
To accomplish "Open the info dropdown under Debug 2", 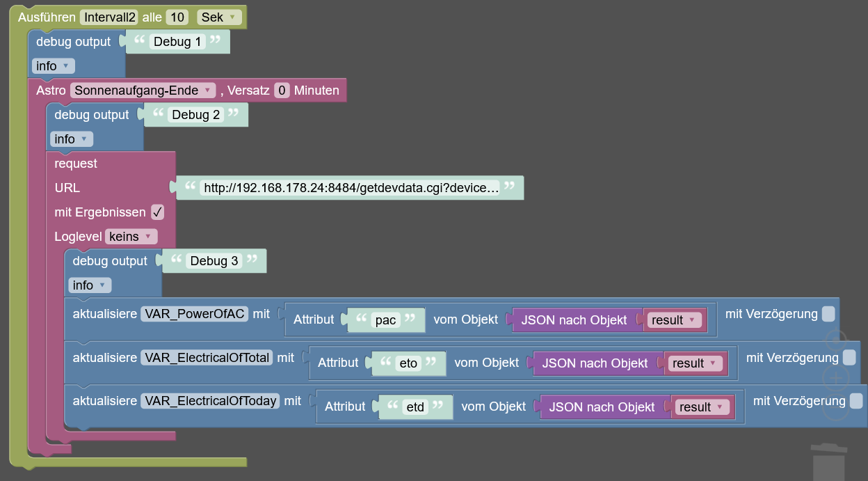I will (71, 139).
